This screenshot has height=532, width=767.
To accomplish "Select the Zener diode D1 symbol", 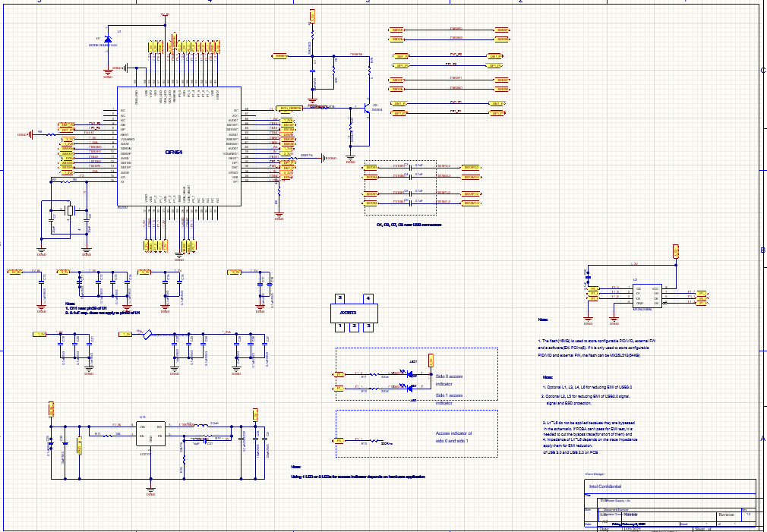I will click(108, 39).
